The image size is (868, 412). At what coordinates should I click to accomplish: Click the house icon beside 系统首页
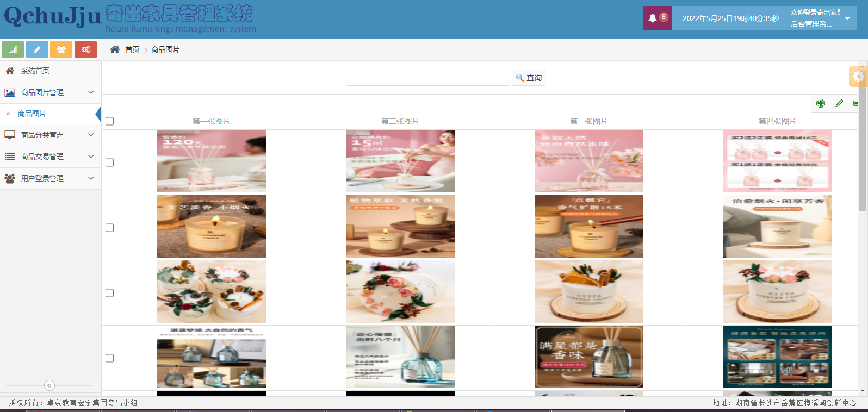(x=10, y=71)
